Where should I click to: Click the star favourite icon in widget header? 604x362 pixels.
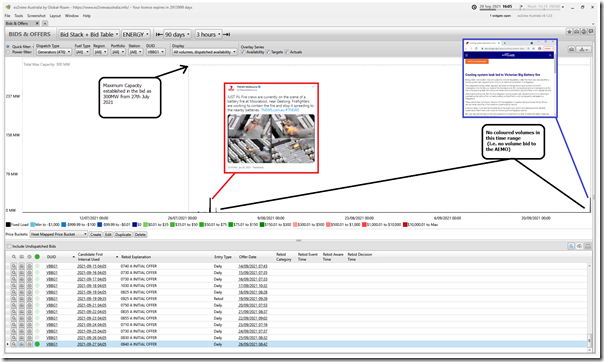(569, 32)
